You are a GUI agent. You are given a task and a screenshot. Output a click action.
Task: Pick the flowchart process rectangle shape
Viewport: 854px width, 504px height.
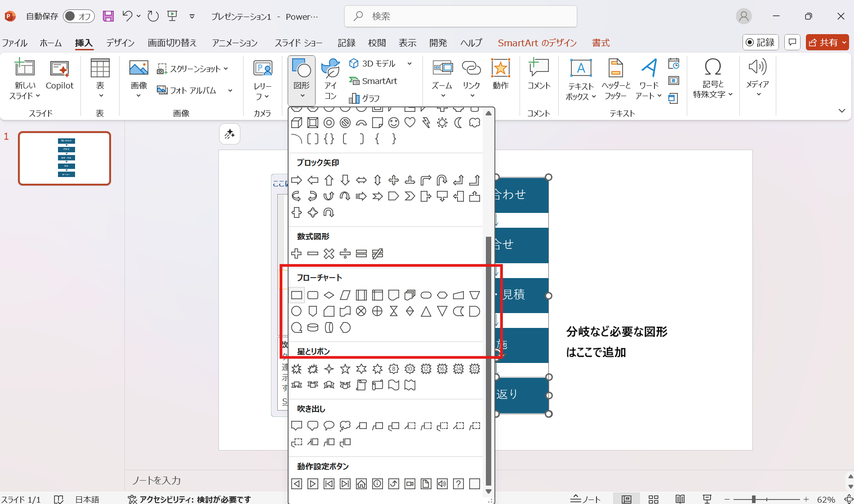[x=297, y=295]
